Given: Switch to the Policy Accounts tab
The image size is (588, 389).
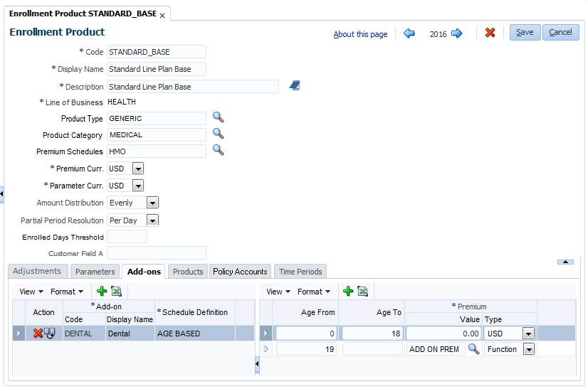Looking at the screenshot, I should [x=240, y=272].
